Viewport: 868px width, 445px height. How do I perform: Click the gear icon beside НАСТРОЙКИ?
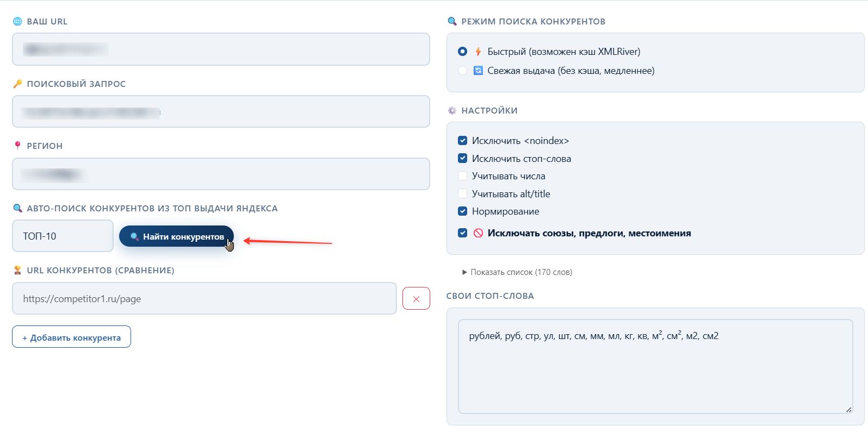coord(452,110)
